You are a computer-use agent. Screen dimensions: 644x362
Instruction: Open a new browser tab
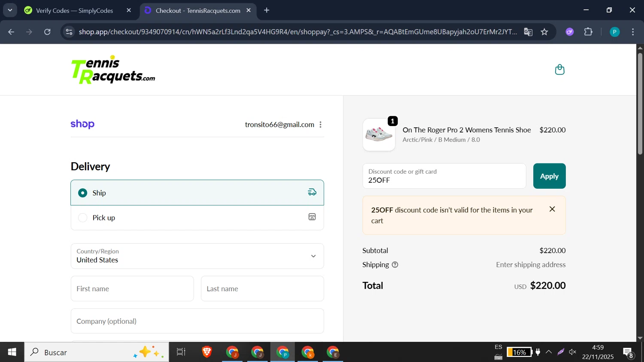coord(267,10)
